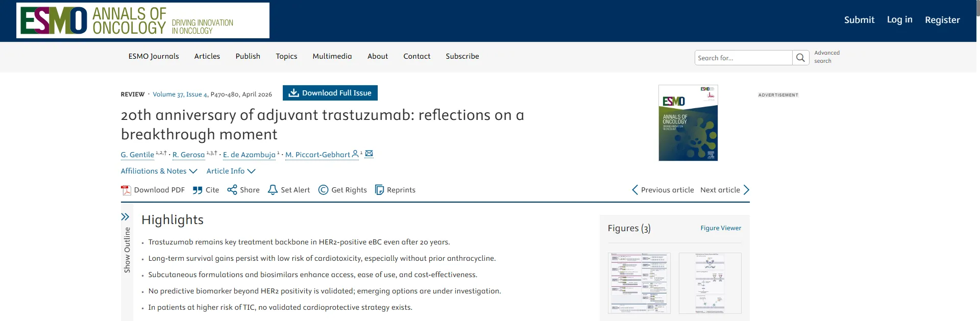980x321 pixels.
Task: Expand Affiliations & Notes section
Action: coord(159,171)
